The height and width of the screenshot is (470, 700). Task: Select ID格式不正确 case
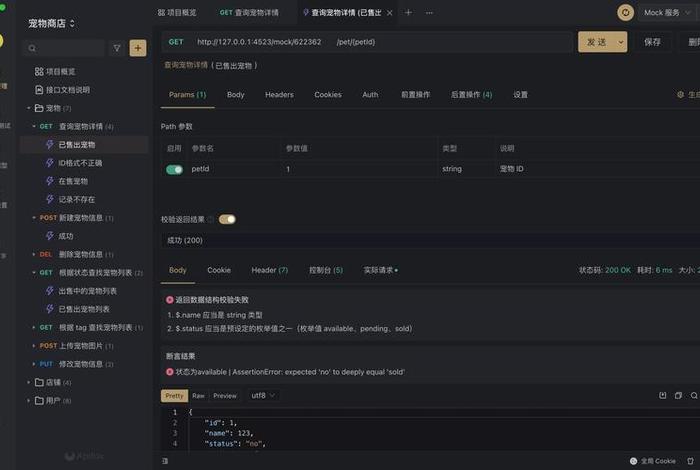[x=80, y=163]
